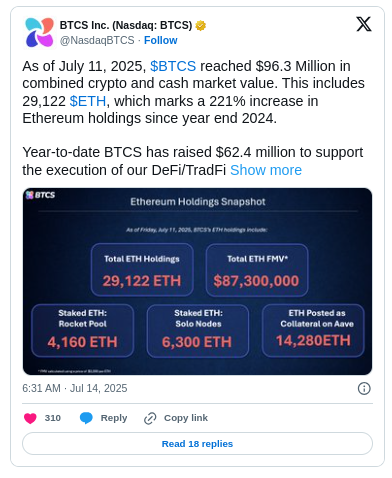Click the @NasdaqBTCS handle
Screen dimensions: 392x478
[97, 40]
